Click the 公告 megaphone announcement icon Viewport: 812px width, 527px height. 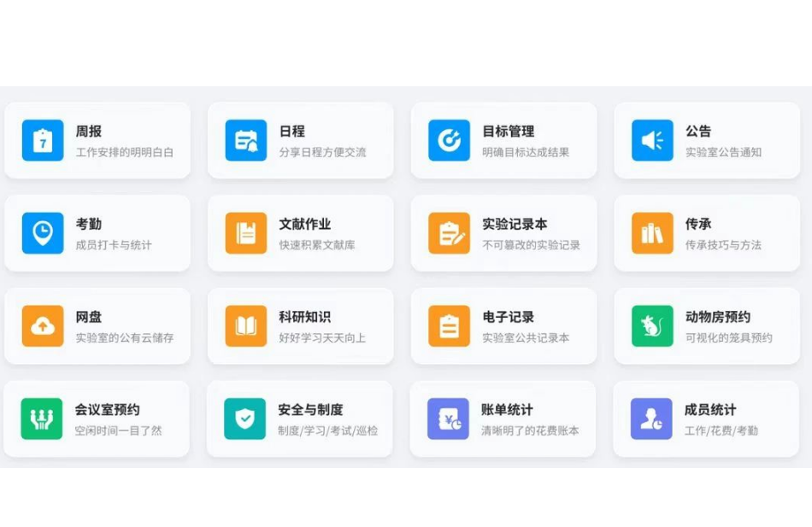point(652,140)
